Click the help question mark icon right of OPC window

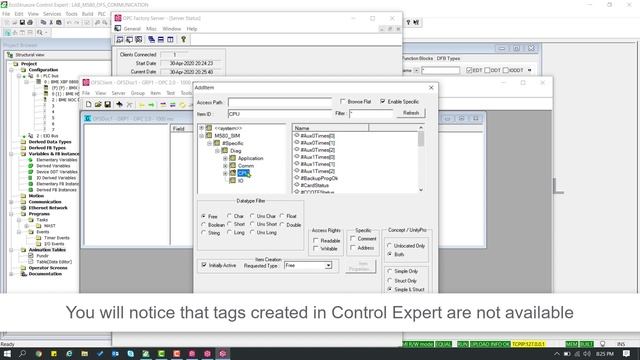[x=408, y=22]
